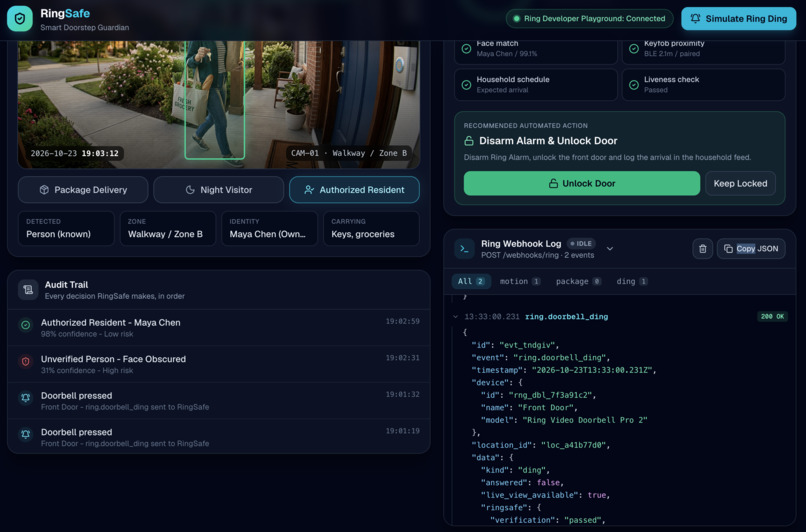This screenshot has width=806, height=532.
Task: Click the camera feed image
Action: click(218, 104)
